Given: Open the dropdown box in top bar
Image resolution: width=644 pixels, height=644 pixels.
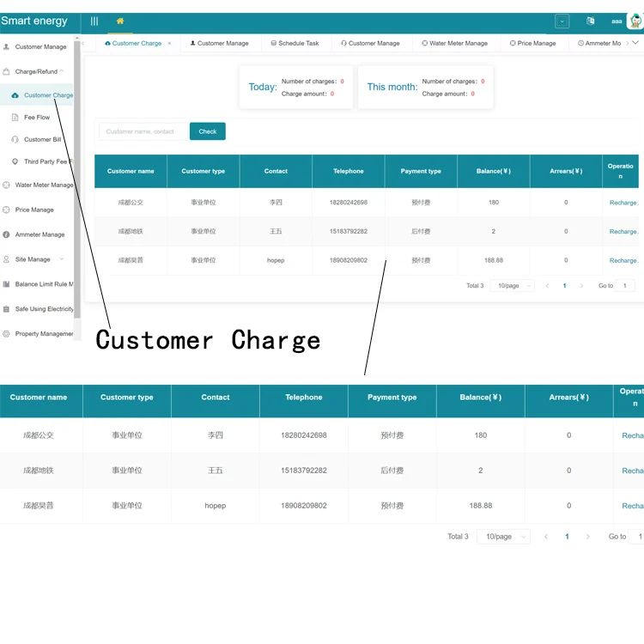Looking at the screenshot, I should 562,21.
